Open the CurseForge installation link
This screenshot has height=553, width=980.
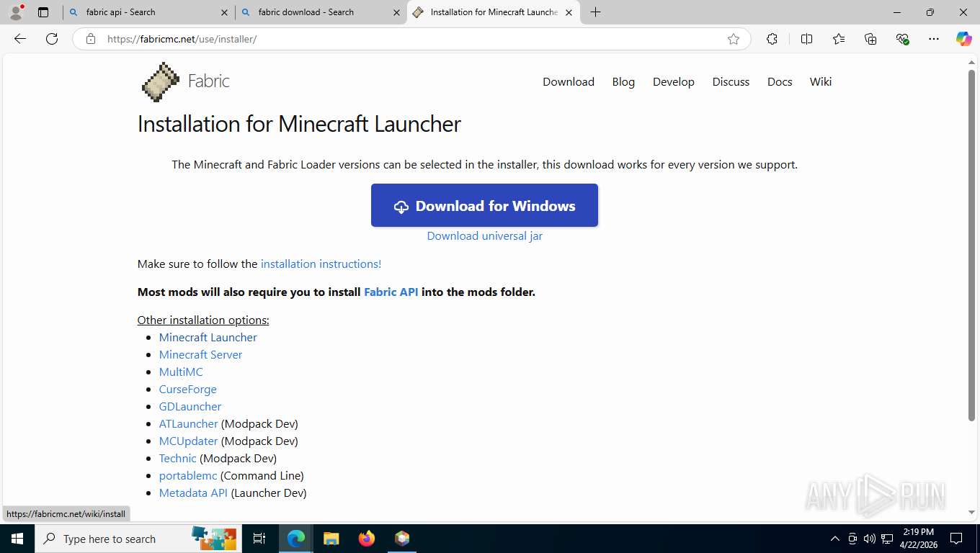(187, 389)
